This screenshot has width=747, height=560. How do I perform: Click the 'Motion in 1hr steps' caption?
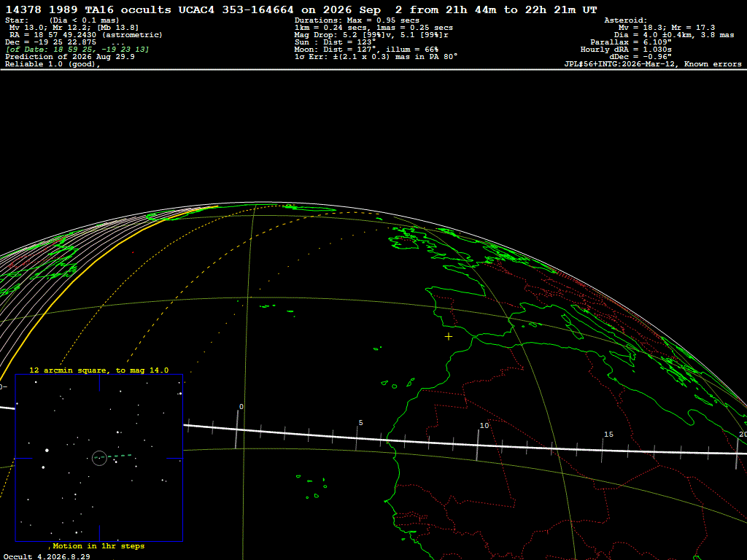coord(98,545)
